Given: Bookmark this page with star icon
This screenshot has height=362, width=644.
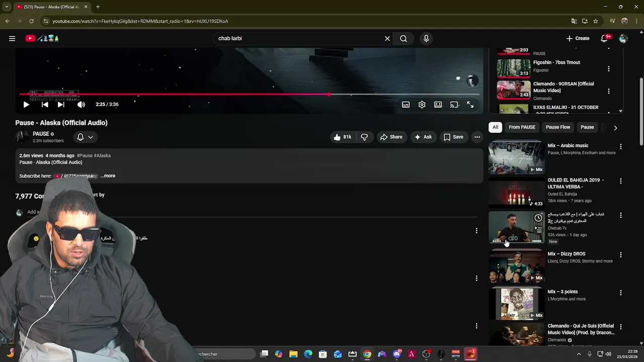Looking at the screenshot, I should (596, 21).
